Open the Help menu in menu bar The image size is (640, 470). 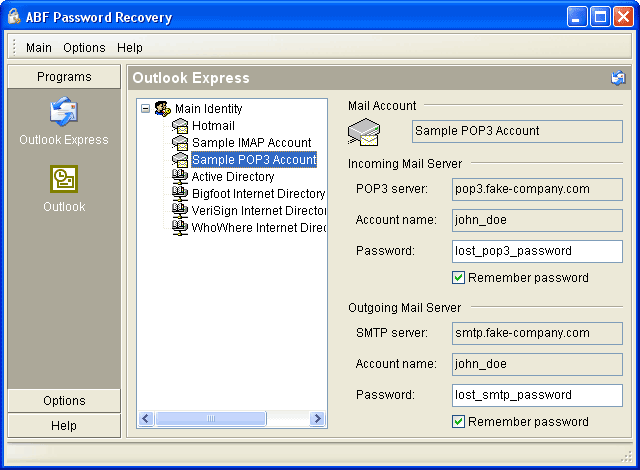(130, 48)
